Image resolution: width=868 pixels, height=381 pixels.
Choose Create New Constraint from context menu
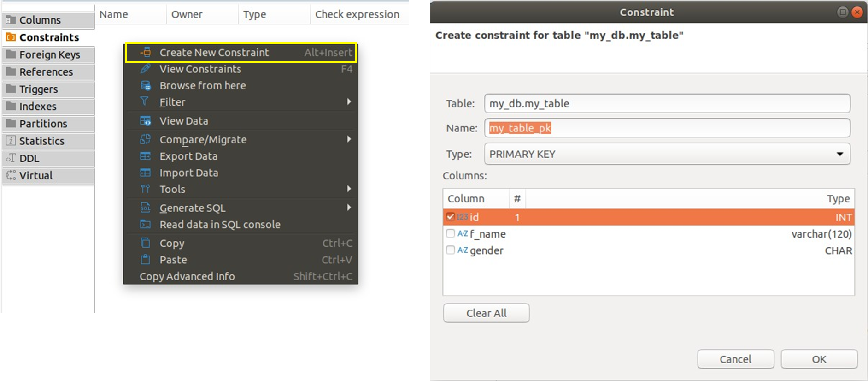[240, 53]
